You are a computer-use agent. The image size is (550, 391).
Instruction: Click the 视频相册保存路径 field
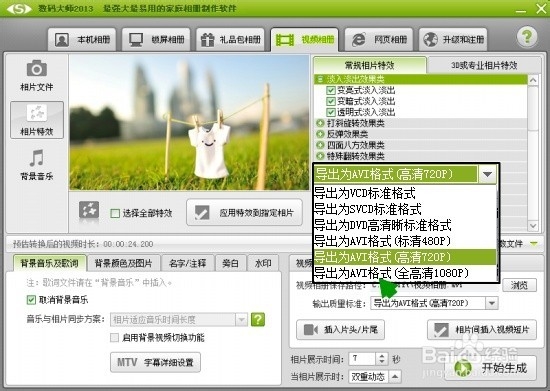(434, 285)
